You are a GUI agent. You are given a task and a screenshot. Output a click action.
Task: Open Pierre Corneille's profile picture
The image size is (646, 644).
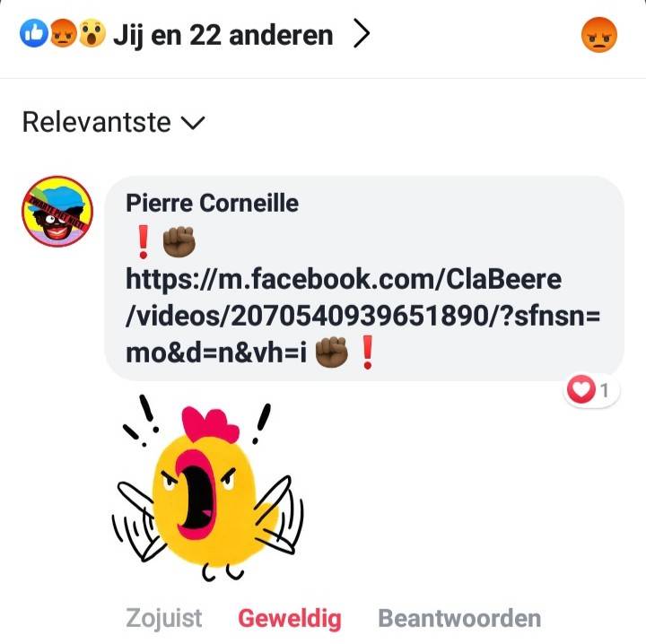(x=57, y=212)
